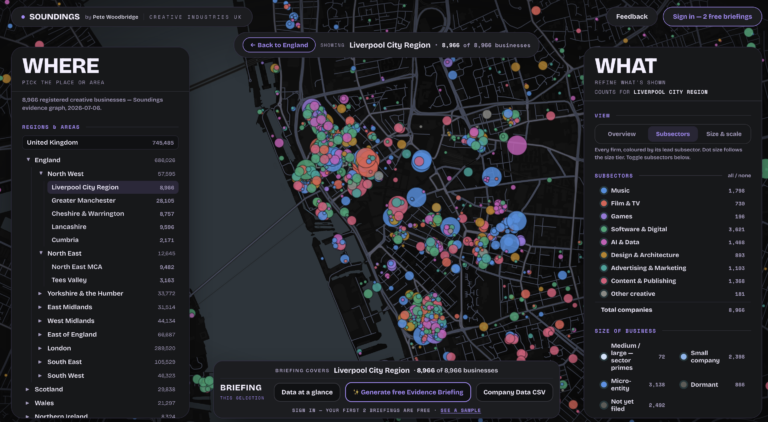Select United Kingdom in regions list
Screen dimensions: 768x422
click(100, 142)
